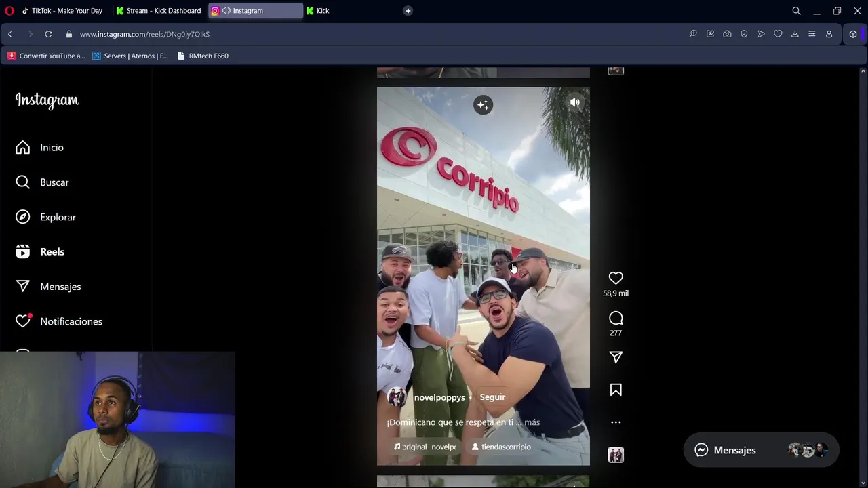Open Buscar search in sidebar
This screenshot has height=488, width=868.
[42, 182]
